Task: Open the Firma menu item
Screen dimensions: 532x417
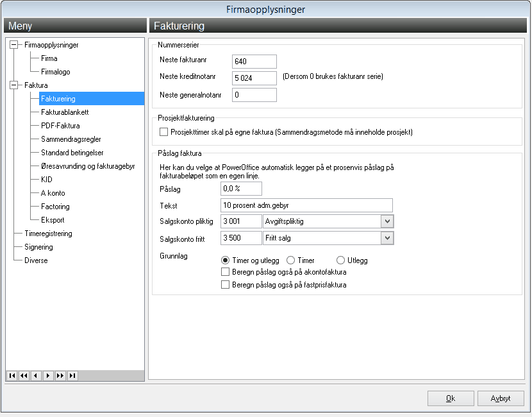Action: (x=49, y=58)
